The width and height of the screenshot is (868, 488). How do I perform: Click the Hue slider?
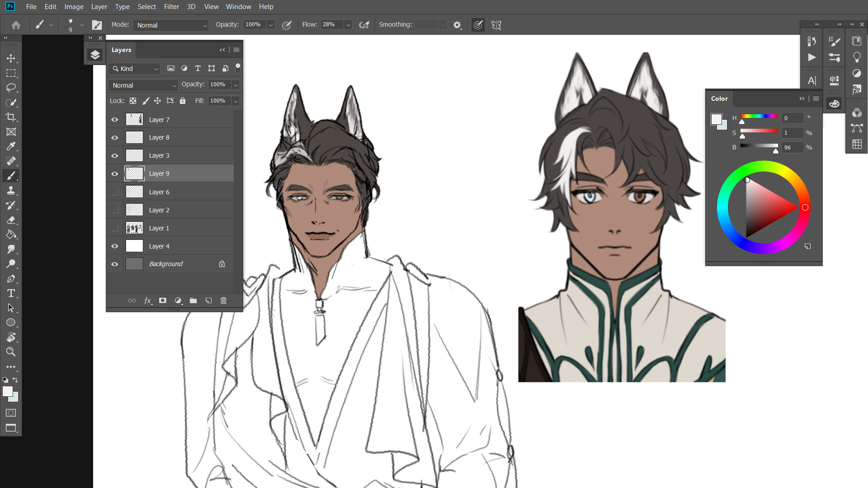pos(759,117)
